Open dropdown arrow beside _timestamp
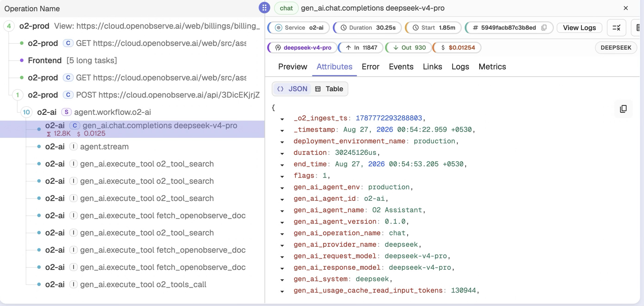This screenshot has height=306, width=644. [x=282, y=131]
